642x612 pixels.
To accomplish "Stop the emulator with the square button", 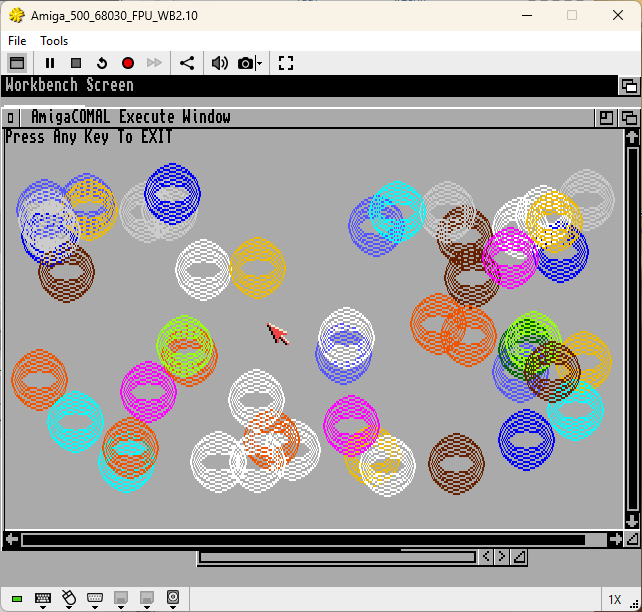I will coord(76,63).
